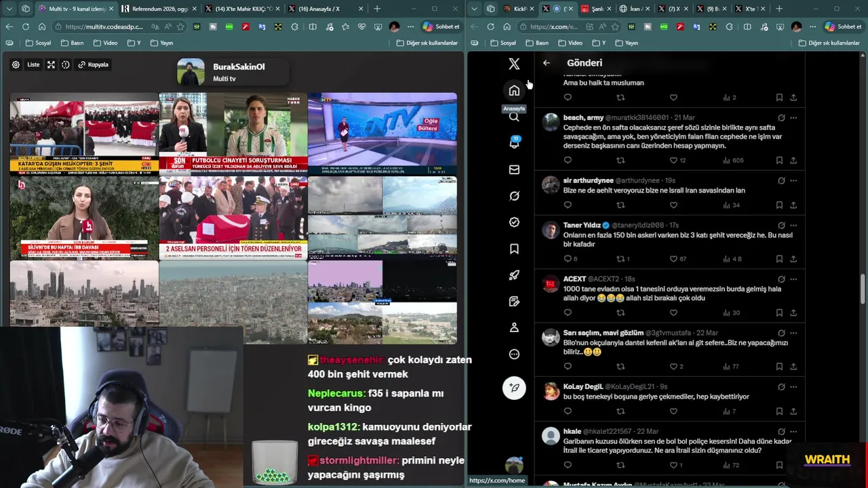The width and height of the screenshot is (868, 488).
Task: Go back with arrow beside Gönderi
Action: click(547, 63)
